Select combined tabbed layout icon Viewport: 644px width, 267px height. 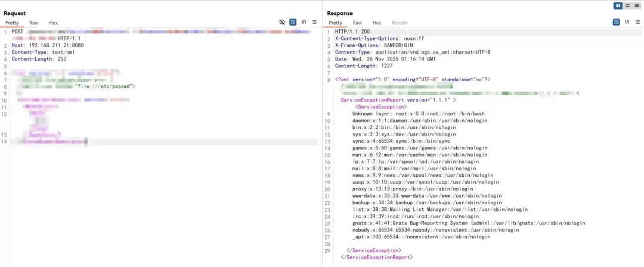[x=636, y=5]
